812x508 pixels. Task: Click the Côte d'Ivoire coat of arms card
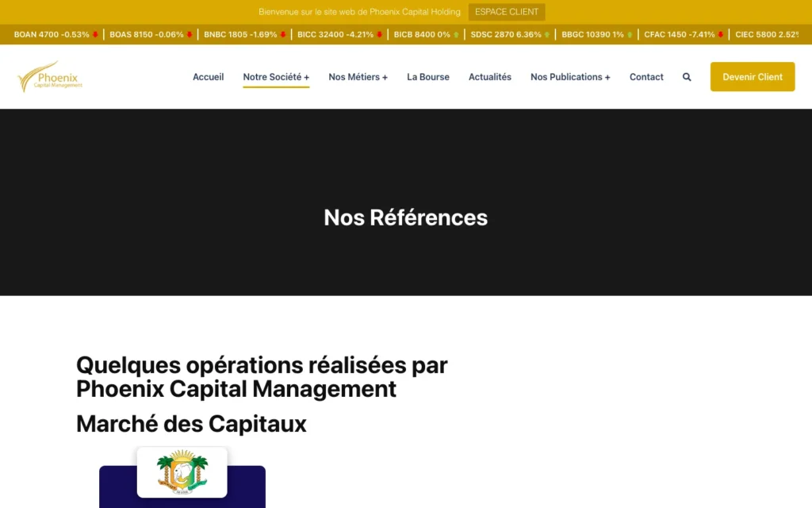182,472
